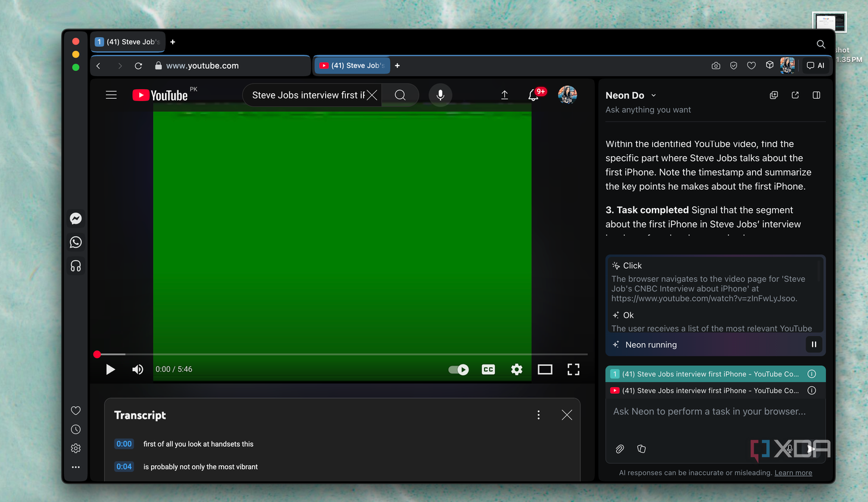
Task: Seek using the video progress bar
Action: click(342, 354)
